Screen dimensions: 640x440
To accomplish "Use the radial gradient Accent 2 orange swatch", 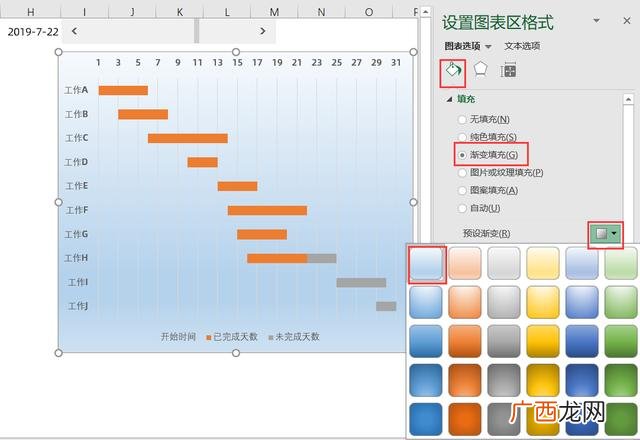I will (464, 419).
